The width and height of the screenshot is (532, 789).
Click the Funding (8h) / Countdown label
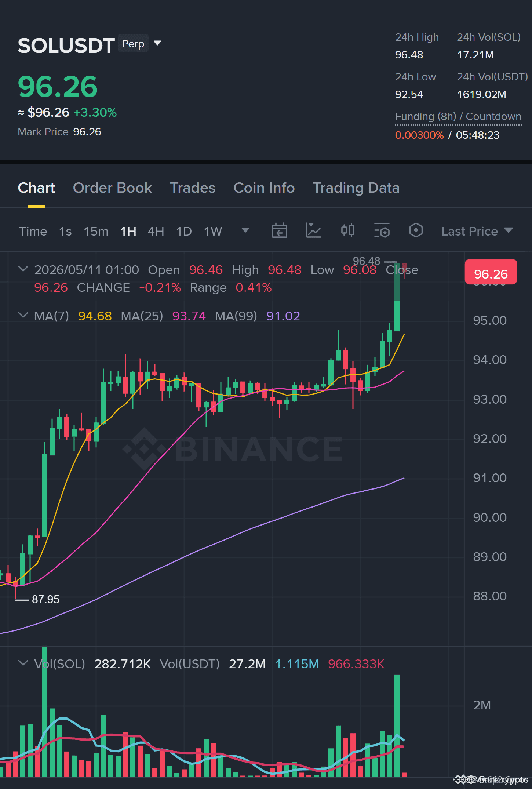pos(458,117)
